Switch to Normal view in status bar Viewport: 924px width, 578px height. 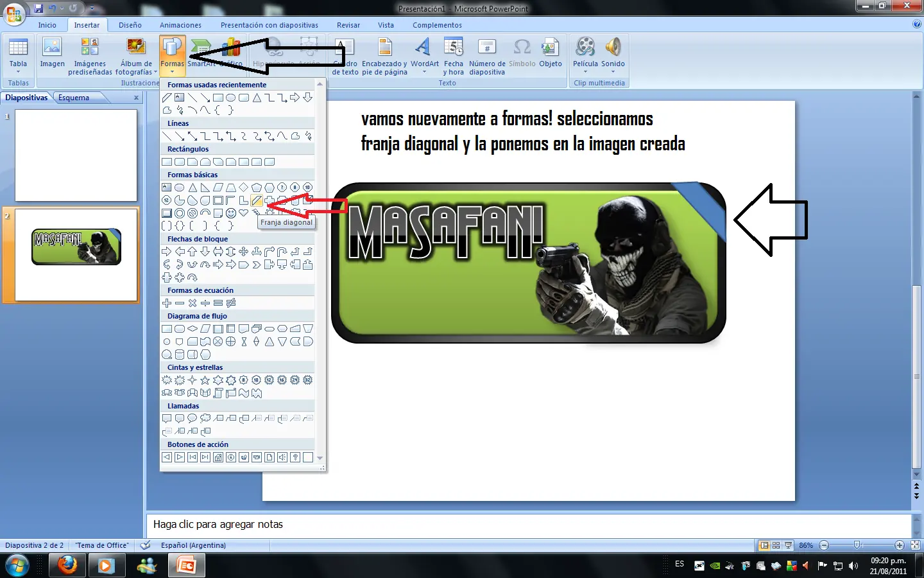(764, 545)
